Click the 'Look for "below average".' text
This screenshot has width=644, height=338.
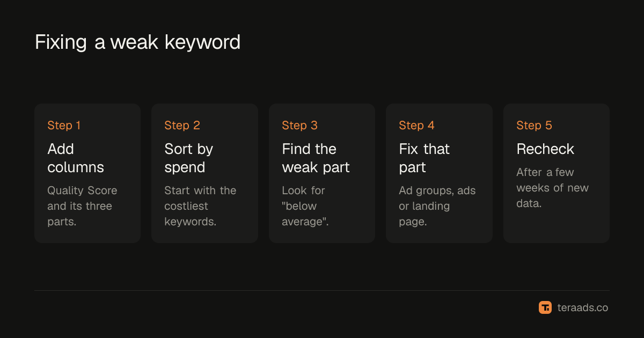305,206
